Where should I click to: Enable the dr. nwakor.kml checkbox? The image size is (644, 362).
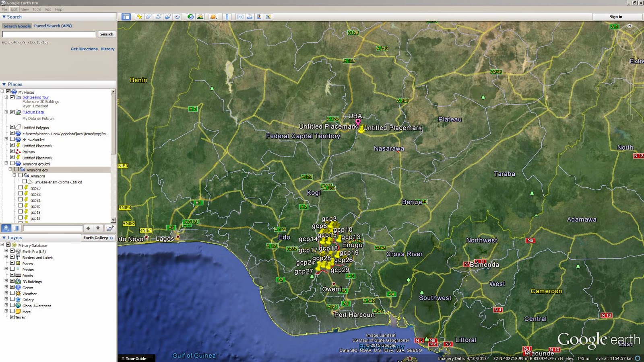(12, 139)
